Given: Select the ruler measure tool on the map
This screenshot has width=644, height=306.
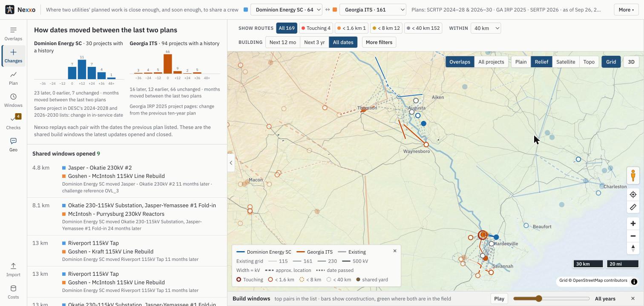Looking at the screenshot, I should (633, 207).
